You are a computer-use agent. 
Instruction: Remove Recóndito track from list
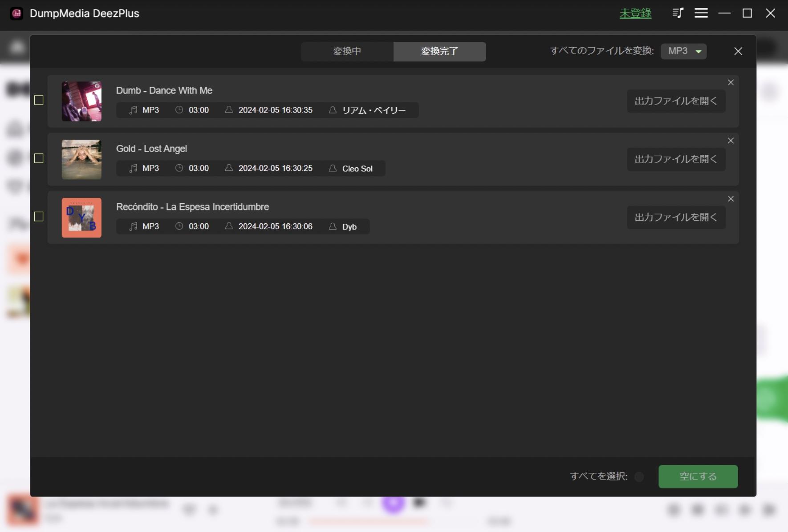click(731, 199)
